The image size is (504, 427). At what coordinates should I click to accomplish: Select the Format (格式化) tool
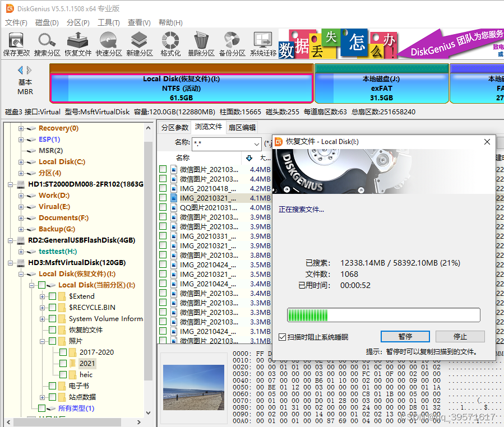170,44
